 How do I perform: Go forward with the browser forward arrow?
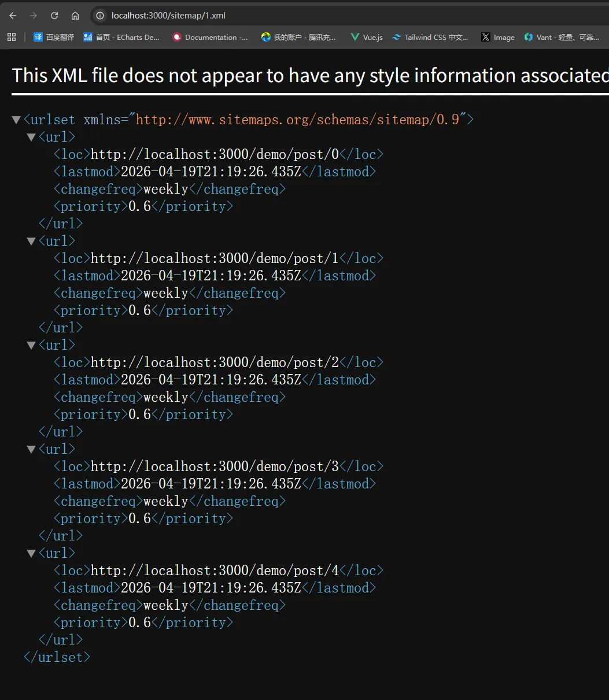34,16
